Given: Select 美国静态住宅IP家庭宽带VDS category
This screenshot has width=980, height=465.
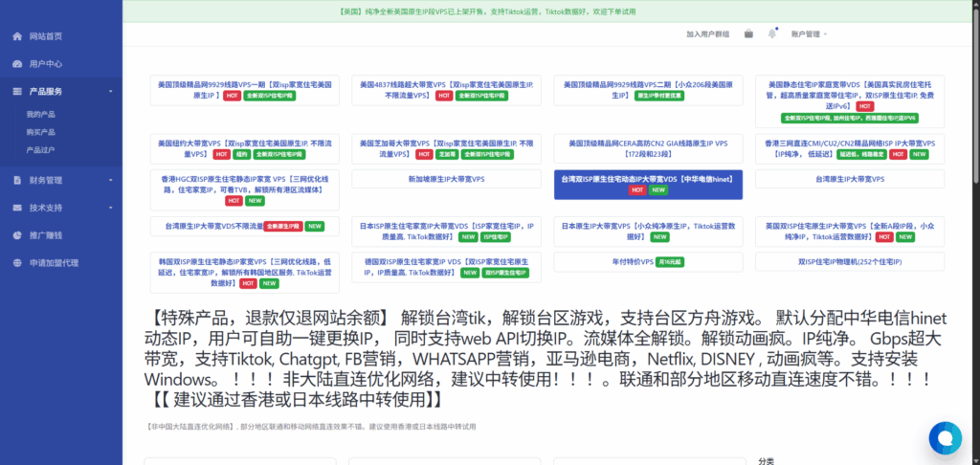Looking at the screenshot, I should pyautogui.click(x=850, y=101).
